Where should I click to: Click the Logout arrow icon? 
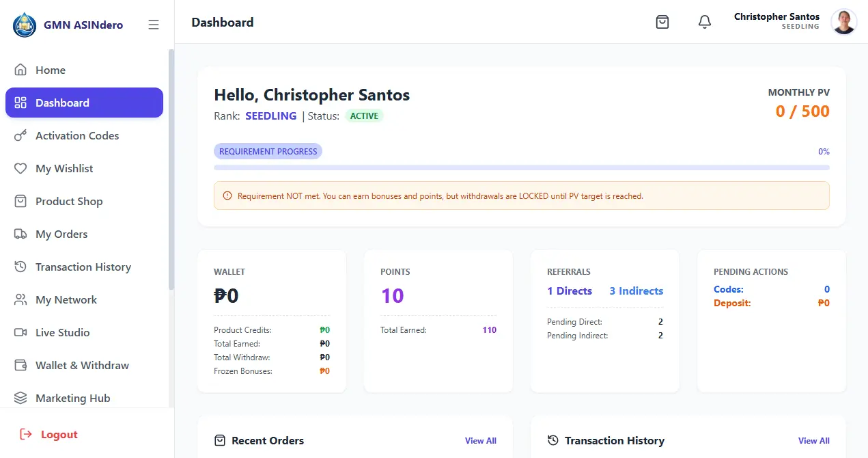pyautogui.click(x=26, y=434)
